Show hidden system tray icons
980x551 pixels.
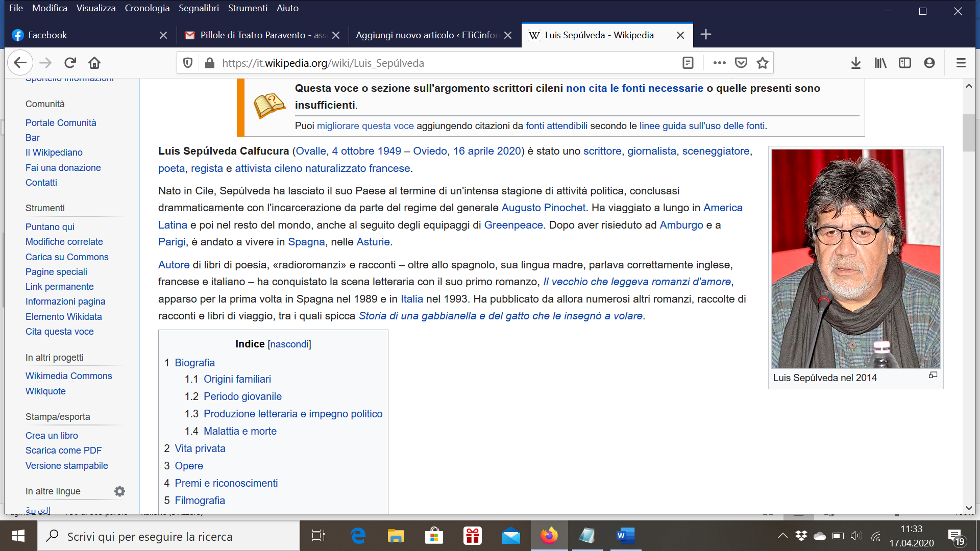(782, 536)
